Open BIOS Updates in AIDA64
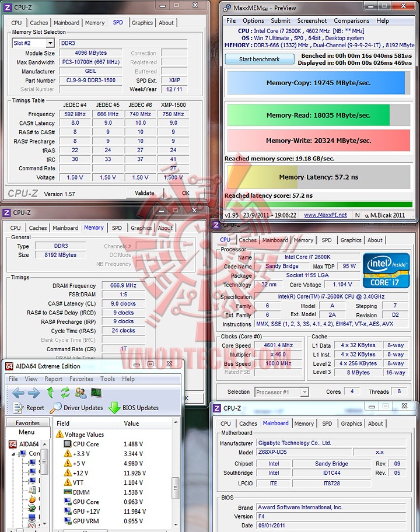 [x=134, y=408]
